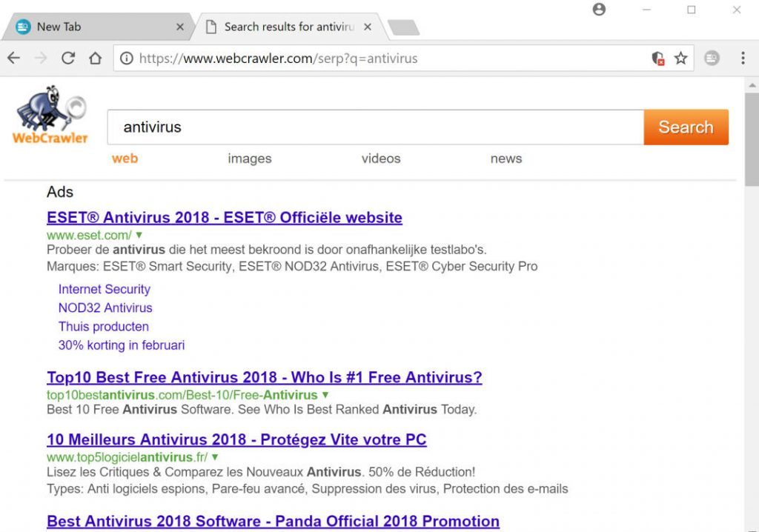Switch to the images search tab
Image resolution: width=759 pixels, height=532 pixels.
(x=249, y=158)
